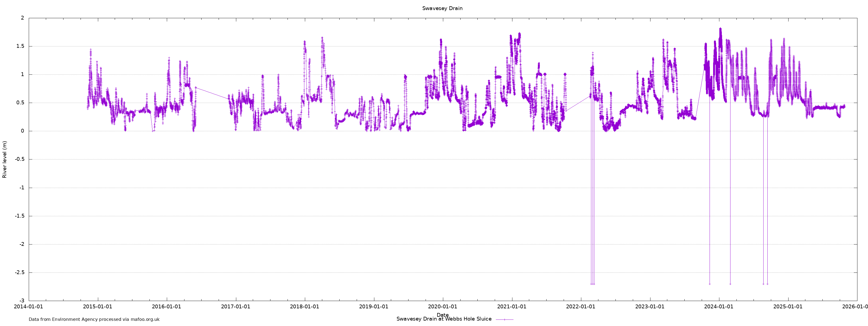868x326 pixels.
Task: Click the 2015-01-01 x-axis tick label
Action: 97,307
